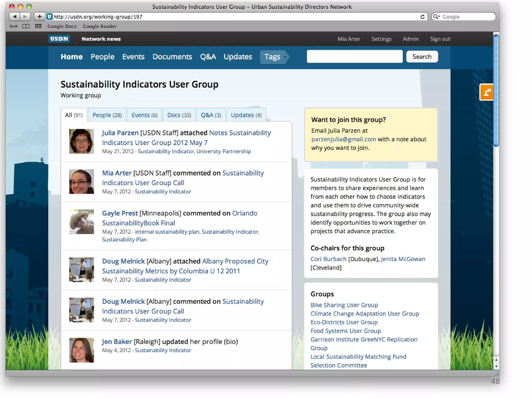Image resolution: width=532 pixels, height=399 pixels.
Task: Click Julia Parzen's profile thumbnail
Action: pyautogui.click(x=81, y=141)
